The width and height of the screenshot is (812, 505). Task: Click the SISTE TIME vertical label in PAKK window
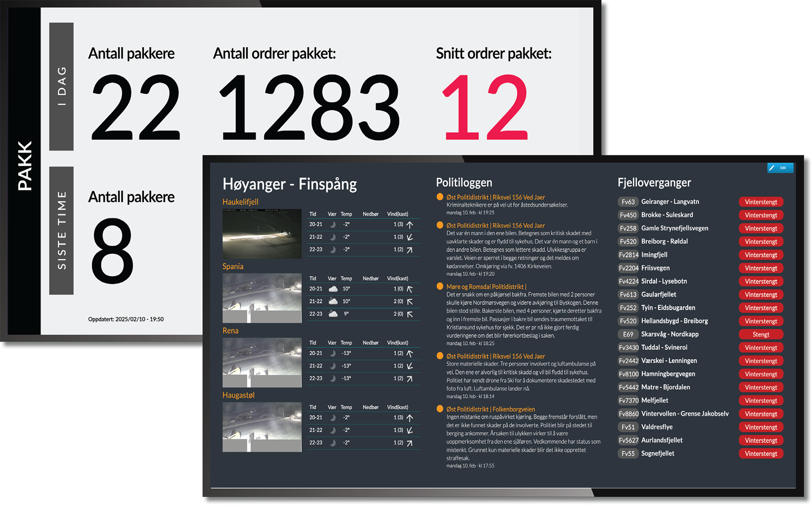coord(61,230)
